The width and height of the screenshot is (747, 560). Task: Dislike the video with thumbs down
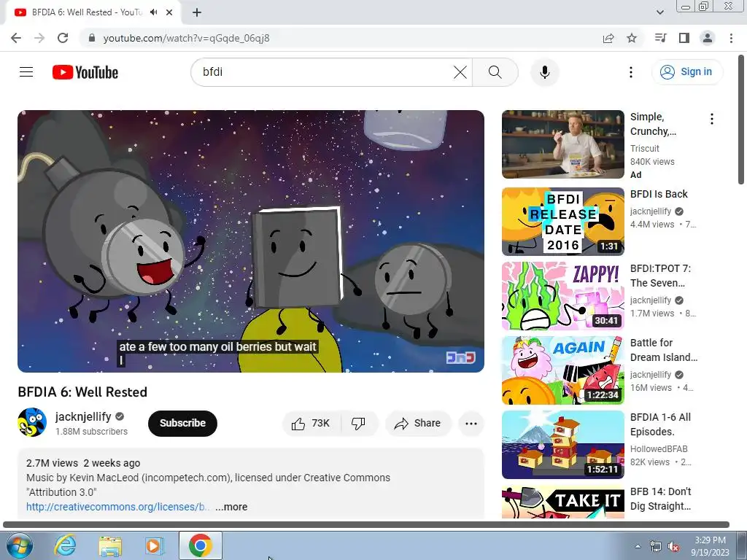tap(358, 424)
